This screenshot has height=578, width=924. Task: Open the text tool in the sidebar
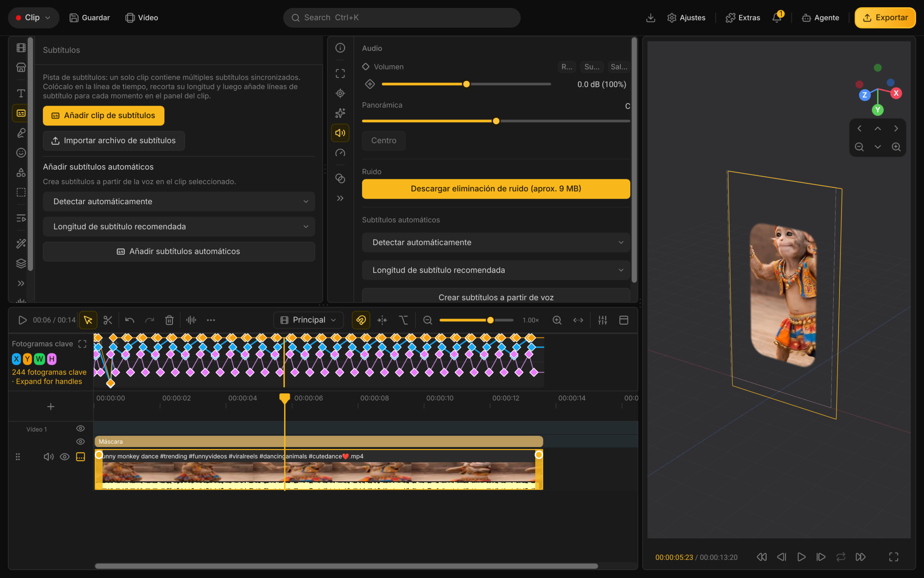(x=21, y=93)
